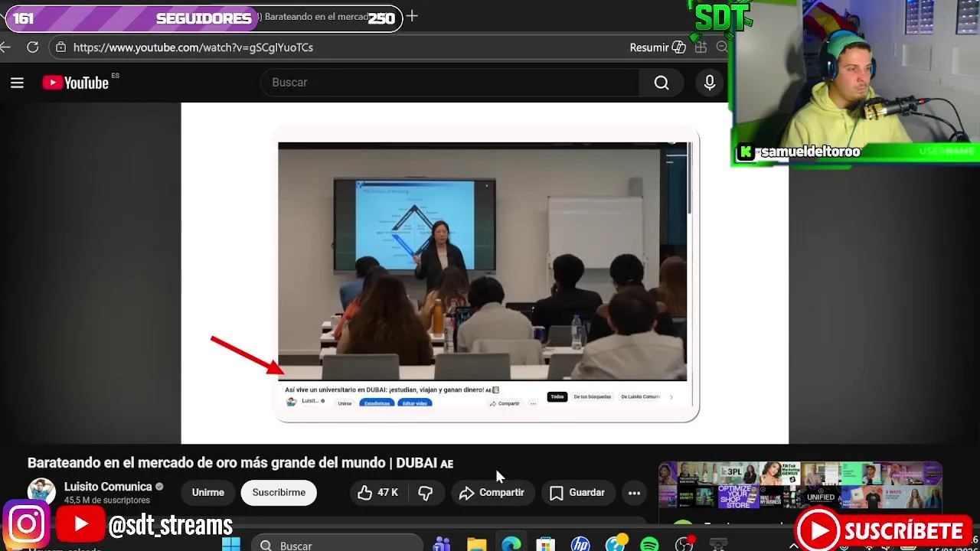Screen dimensions: 980x551
Task: Focus the browser address bar URL
Action: click(193, 47)
